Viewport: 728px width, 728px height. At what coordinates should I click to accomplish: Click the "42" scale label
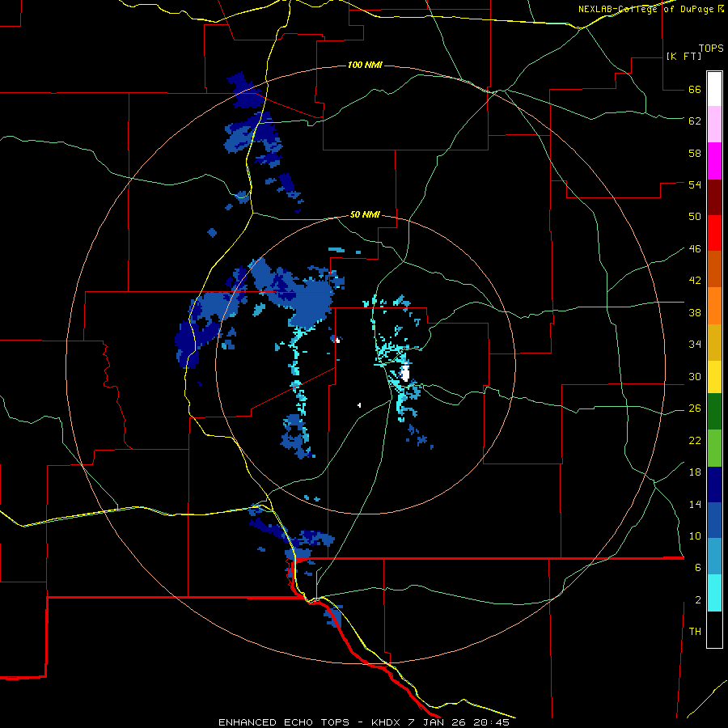pos(695,281)
